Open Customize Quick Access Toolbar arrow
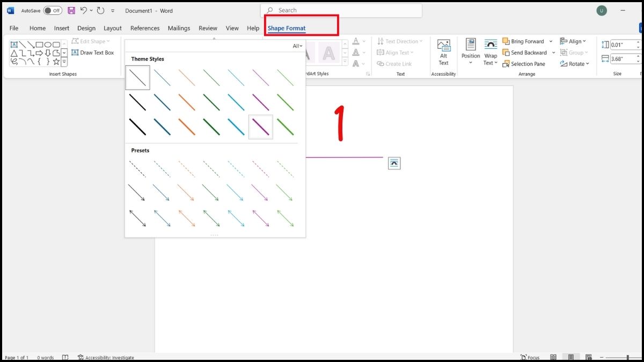The width and height of the screenshot is (644, 362). click(x=113, y=11)
